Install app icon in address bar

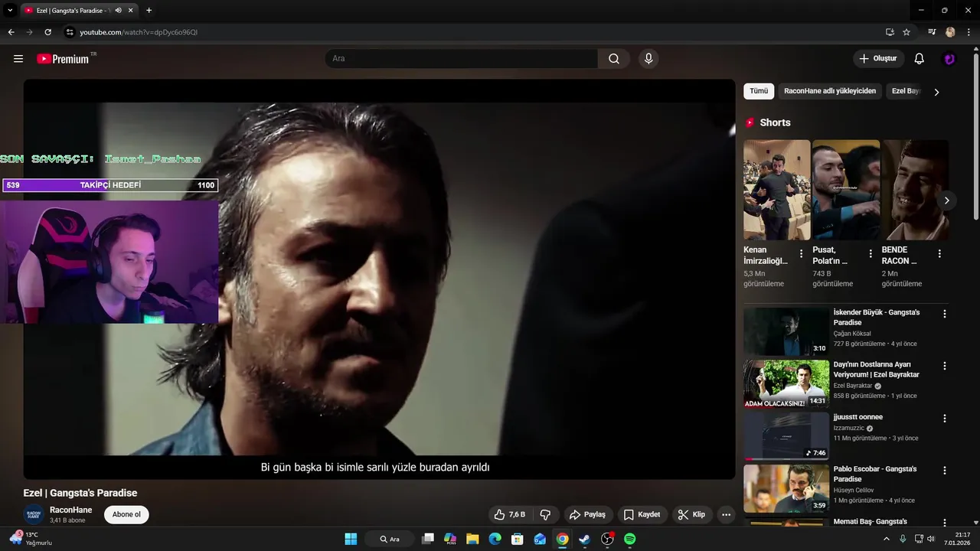pyautogui.click(x=890, y=32)
